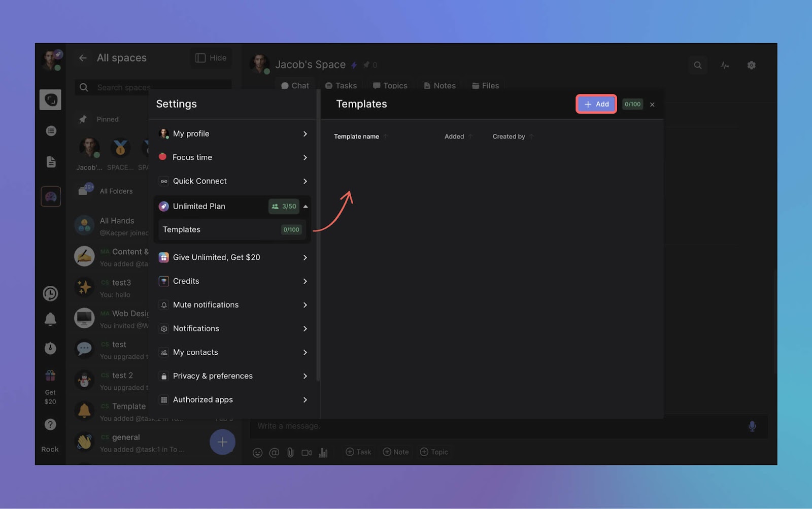
Task: Expand chevron on Notifications row
Action: point(305,329)
